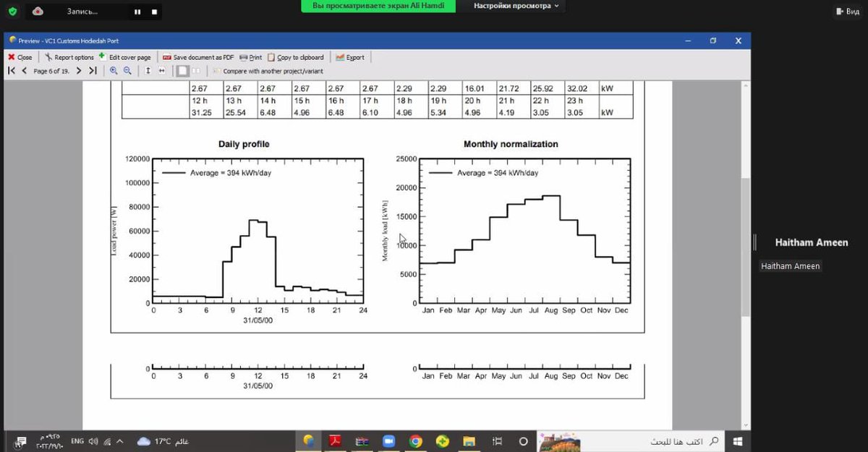Image resolution: width=868 pixels, height=452 pixels.
Task: Close the preview via the red Close button
Action: pos(20,57)
